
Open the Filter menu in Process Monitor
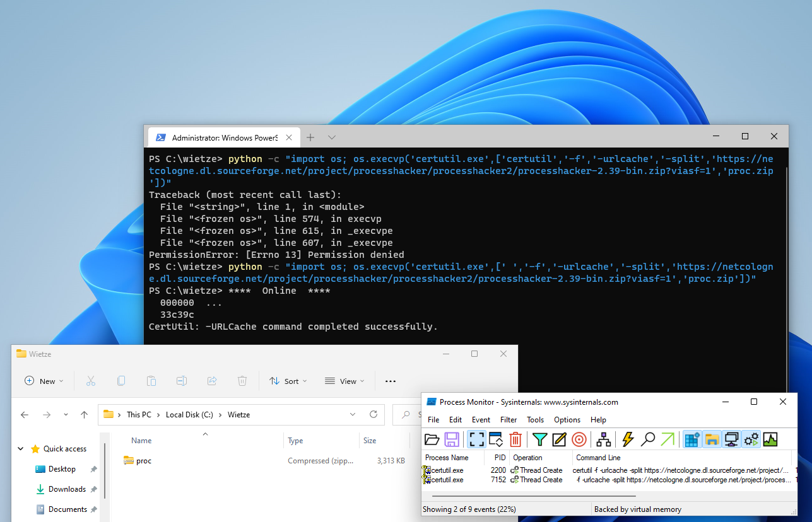pyautogui.click(x=509, y=420)
